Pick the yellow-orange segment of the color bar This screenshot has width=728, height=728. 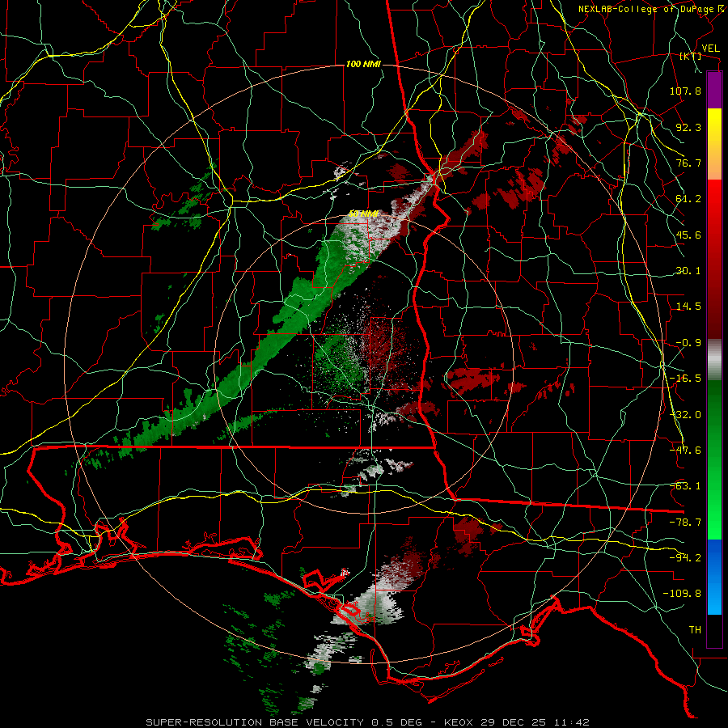(714, 144)
